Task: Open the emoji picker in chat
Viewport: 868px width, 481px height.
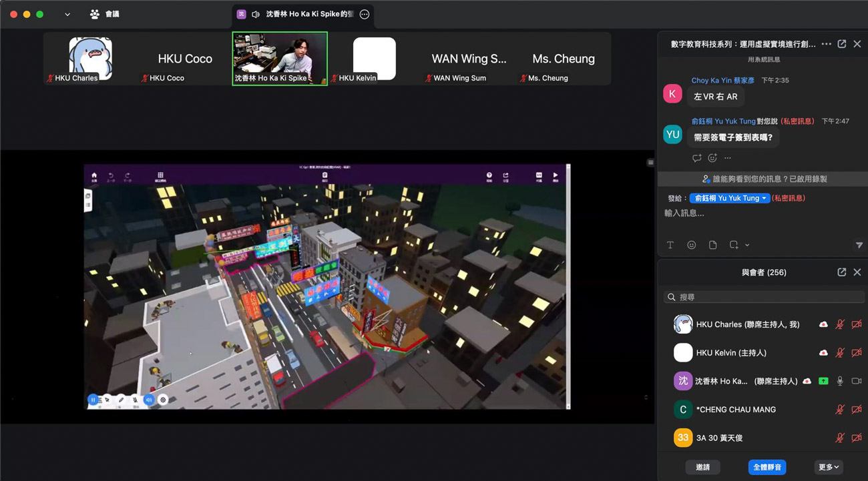Action: pos(691,245)
